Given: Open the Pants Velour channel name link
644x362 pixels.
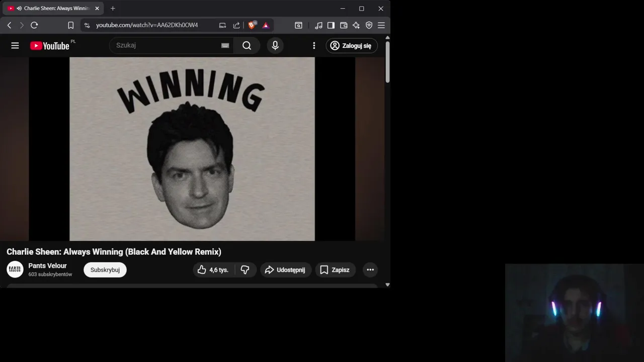Looking at the screenshot, I should click(x=47, y=266).
